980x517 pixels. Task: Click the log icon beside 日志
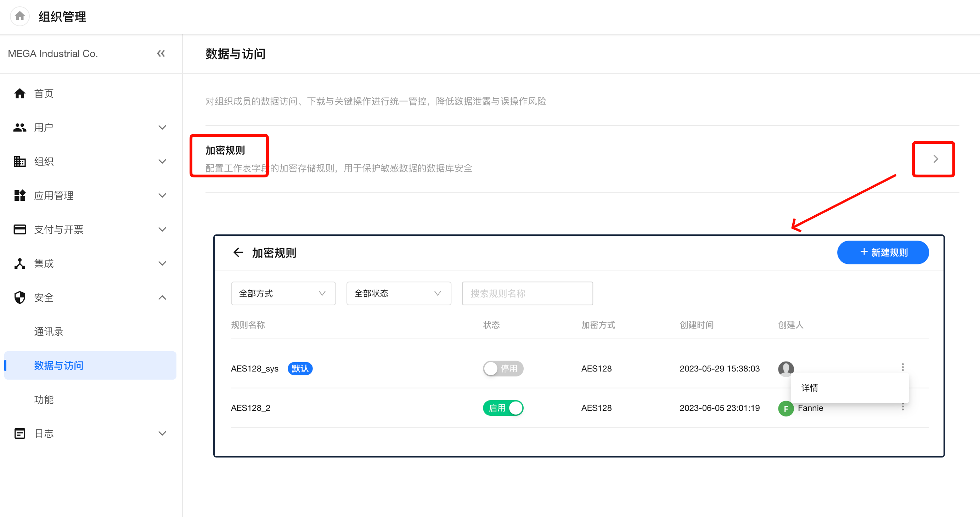20,433
